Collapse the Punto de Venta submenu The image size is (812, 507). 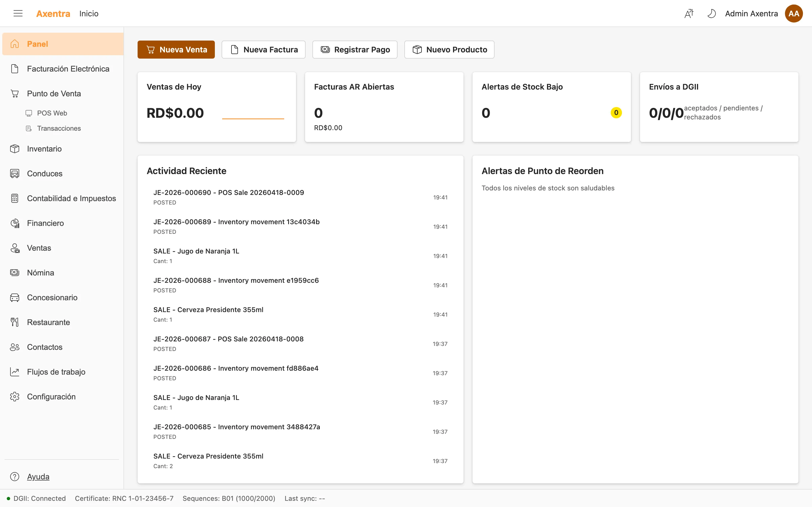pos(54,94)
